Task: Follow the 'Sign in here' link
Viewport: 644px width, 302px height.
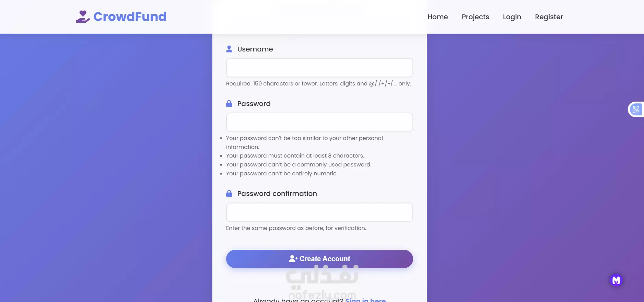Action: coord(365,300)
